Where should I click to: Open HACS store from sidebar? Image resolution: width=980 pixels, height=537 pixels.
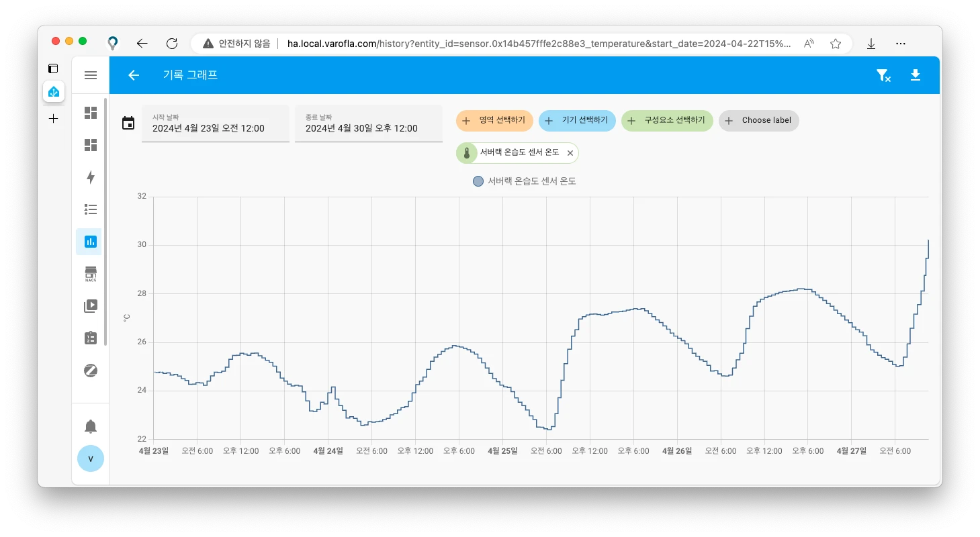(91, 274)
